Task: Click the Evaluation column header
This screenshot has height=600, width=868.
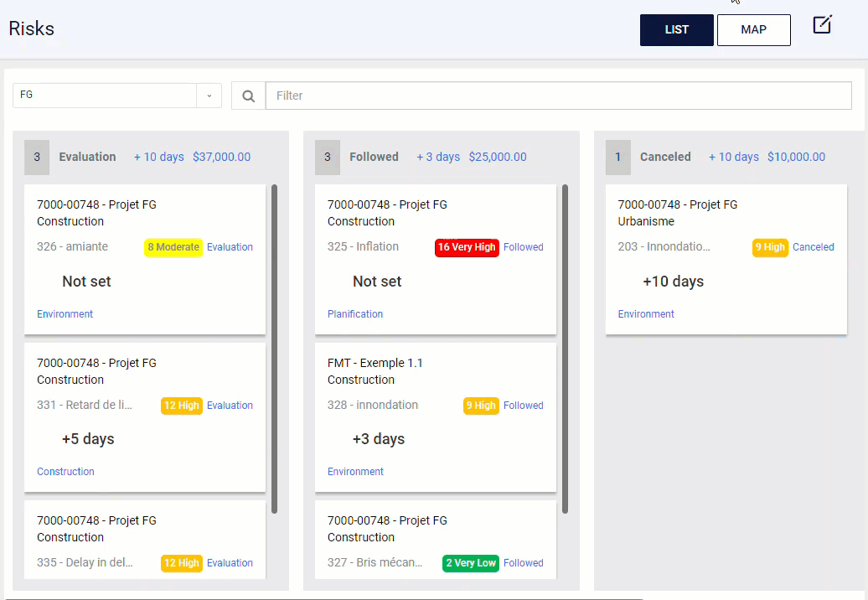Action: click(x=87, y=157)
